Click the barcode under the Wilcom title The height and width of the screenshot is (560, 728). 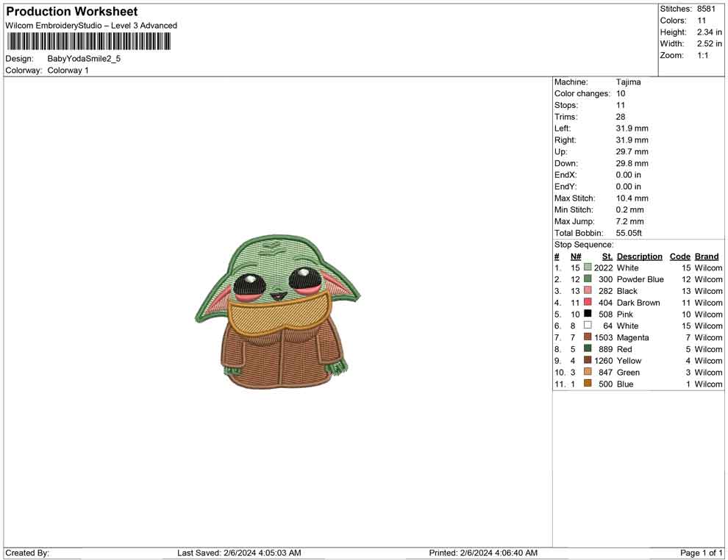tap(88, 42)
